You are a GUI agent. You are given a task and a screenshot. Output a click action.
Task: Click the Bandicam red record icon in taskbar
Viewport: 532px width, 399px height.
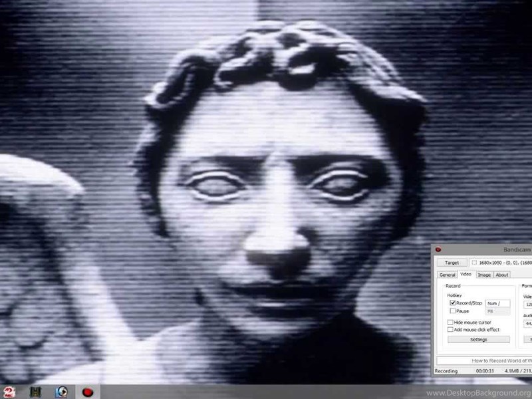click(87, 392)
